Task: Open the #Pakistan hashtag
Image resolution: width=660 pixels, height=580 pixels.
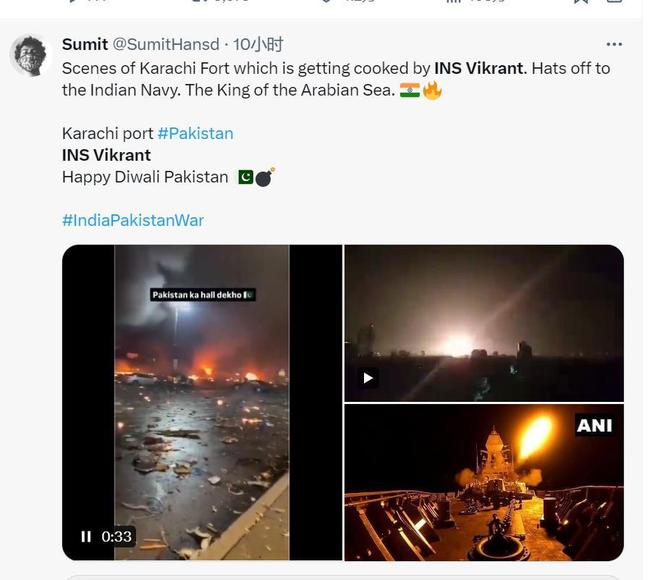Action: point(195,133)
